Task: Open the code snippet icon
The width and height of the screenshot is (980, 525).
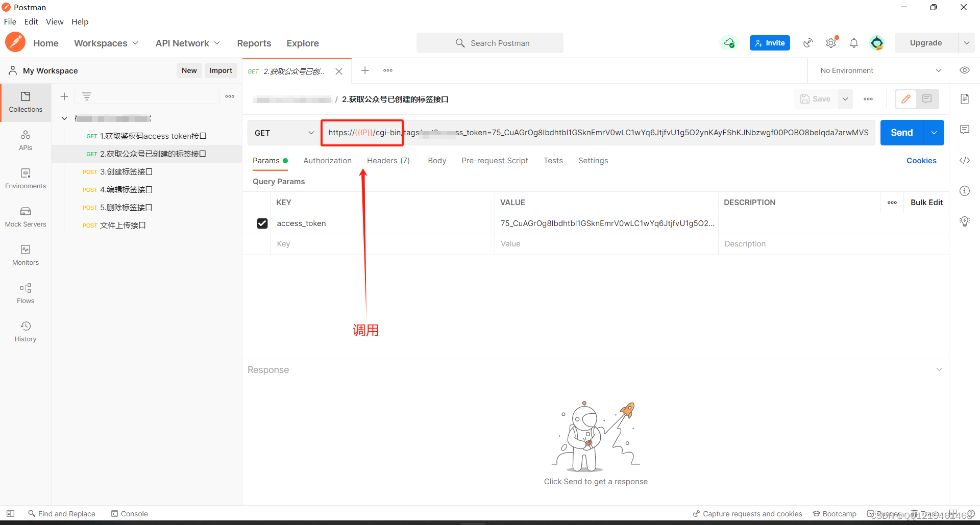Action: tap(965, 160)
